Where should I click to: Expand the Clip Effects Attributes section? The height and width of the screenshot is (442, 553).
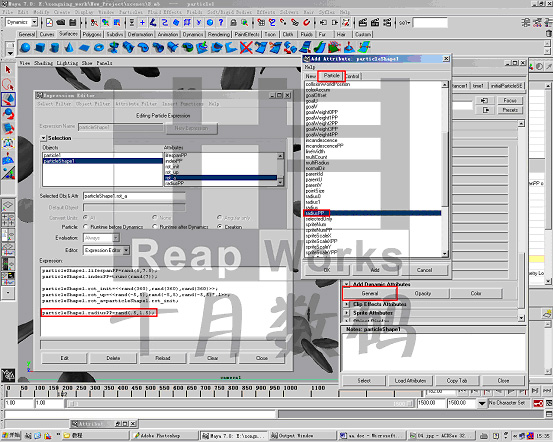(x=346, y=304)
